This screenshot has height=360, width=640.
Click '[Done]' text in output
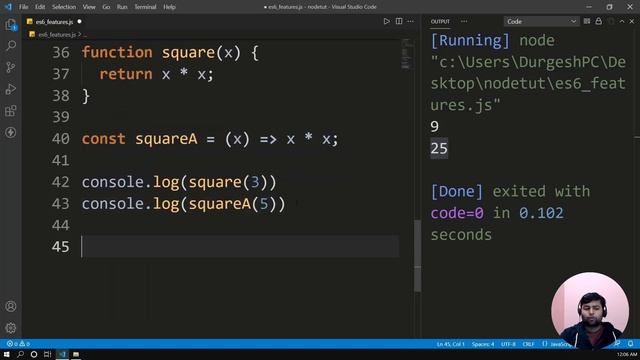point(457,191)
